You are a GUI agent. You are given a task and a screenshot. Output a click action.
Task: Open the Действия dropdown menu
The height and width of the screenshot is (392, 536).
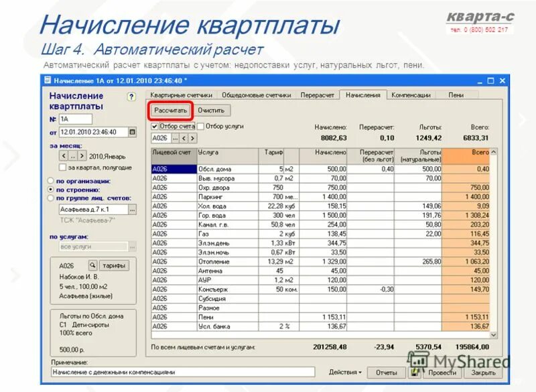click(x=345, y=374)
